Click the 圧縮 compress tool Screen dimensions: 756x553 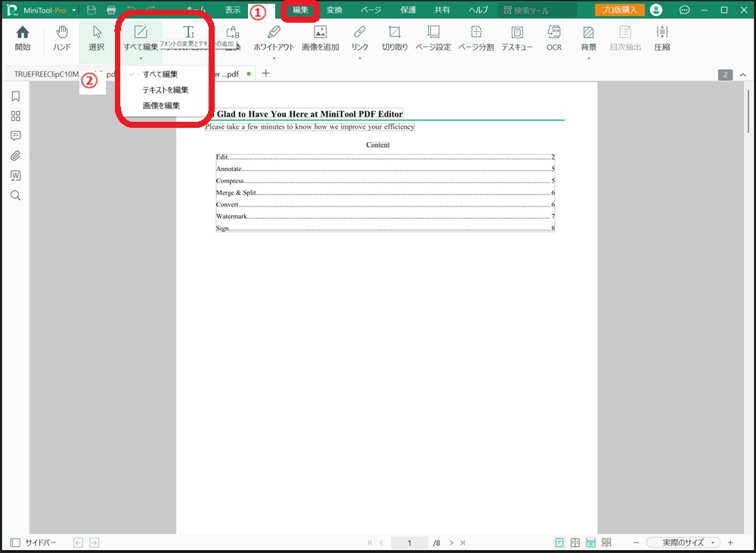(662, 38)
